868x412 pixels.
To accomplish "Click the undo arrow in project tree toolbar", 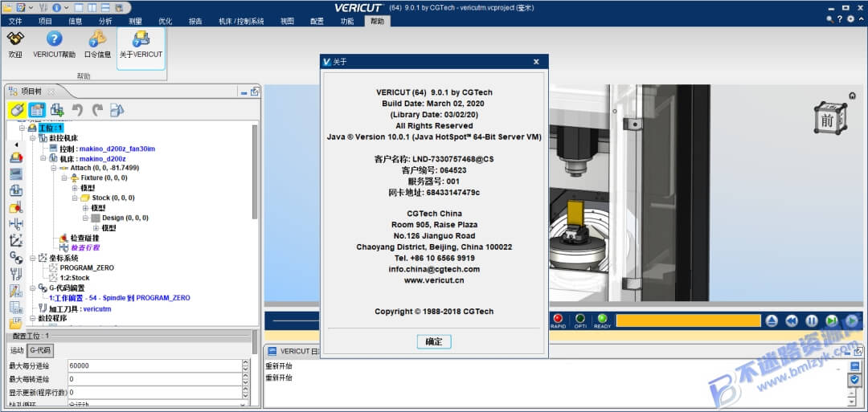I will (77, 109).
